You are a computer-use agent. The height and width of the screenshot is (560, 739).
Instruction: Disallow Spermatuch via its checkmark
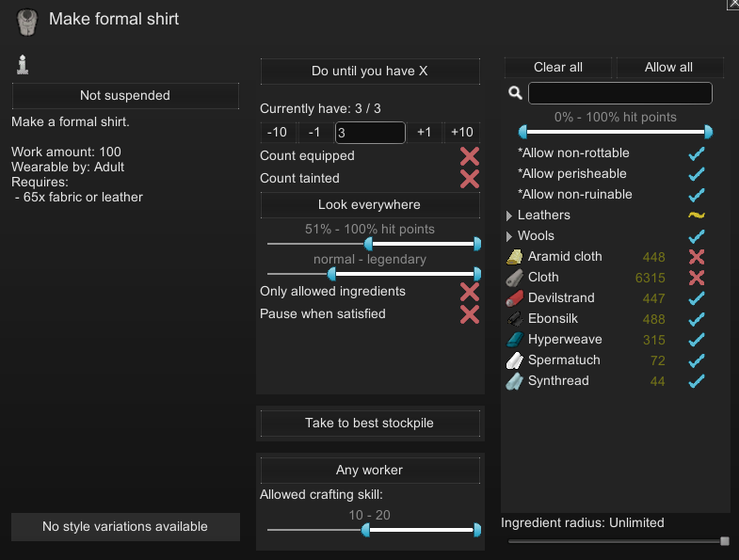[x=697, y=360]
